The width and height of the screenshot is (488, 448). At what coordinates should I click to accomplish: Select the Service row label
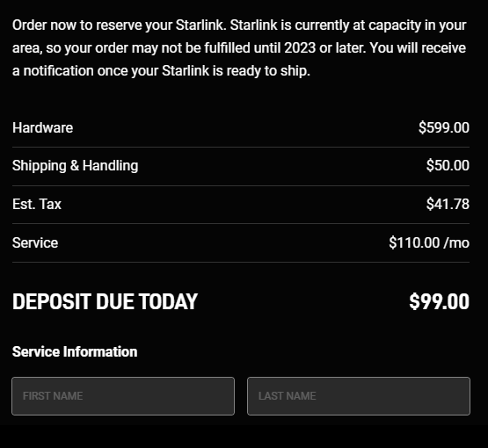point(35,242)
